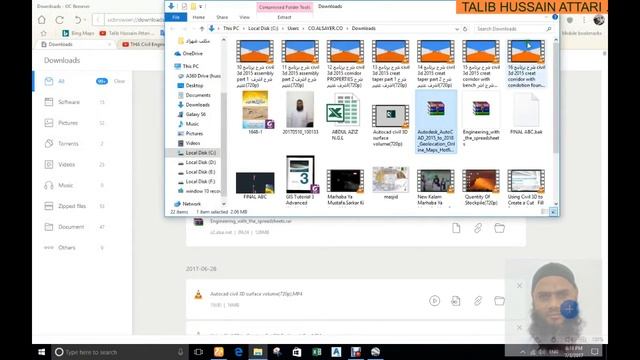The image size is (640, 360).
Task: Play the Autocad civil 3D surface volume download
Action: (x=434, y=301)
